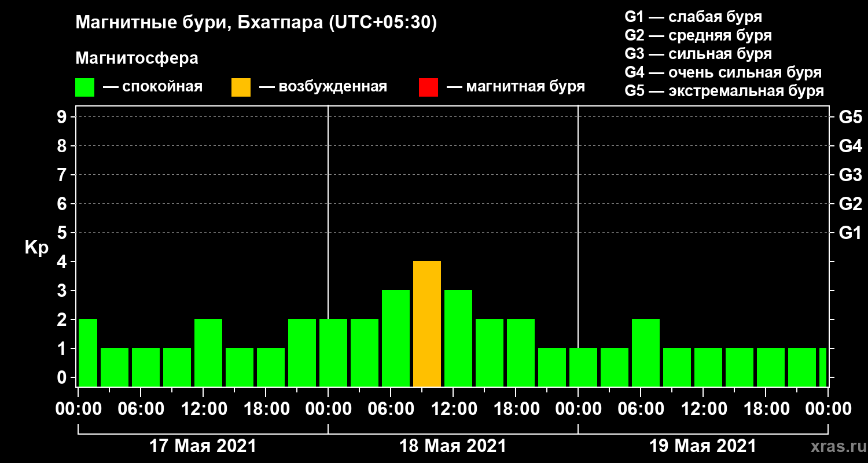
Task: Click the 'G4' right axis label
Action: (x=851, y=146)
